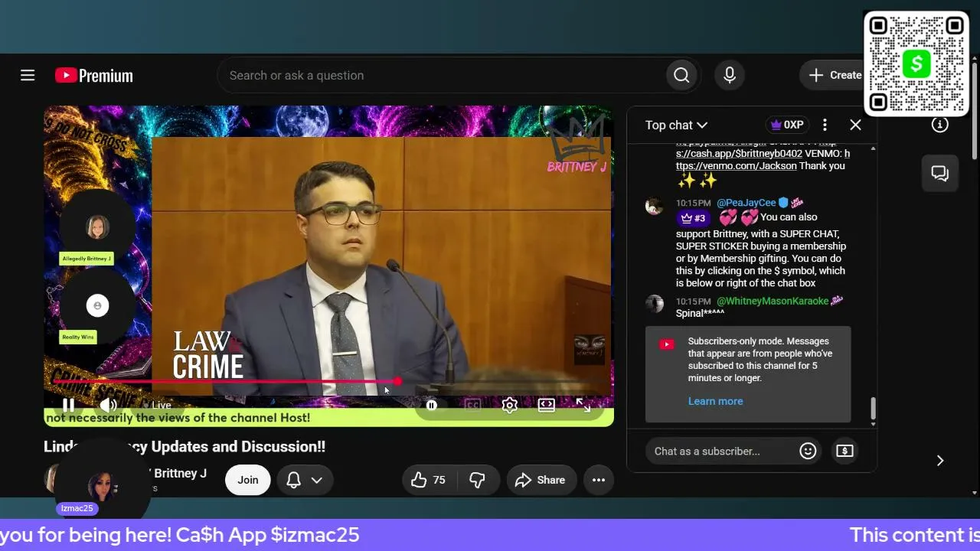
Task: Open the 'Top chat' view dropdown
Action: [x=676, y=125]
